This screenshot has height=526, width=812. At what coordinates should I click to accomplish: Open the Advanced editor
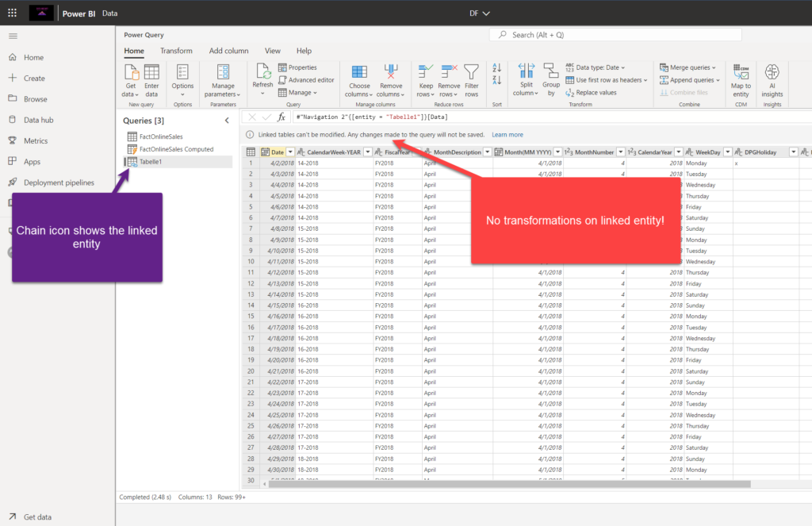click(306, 80)
